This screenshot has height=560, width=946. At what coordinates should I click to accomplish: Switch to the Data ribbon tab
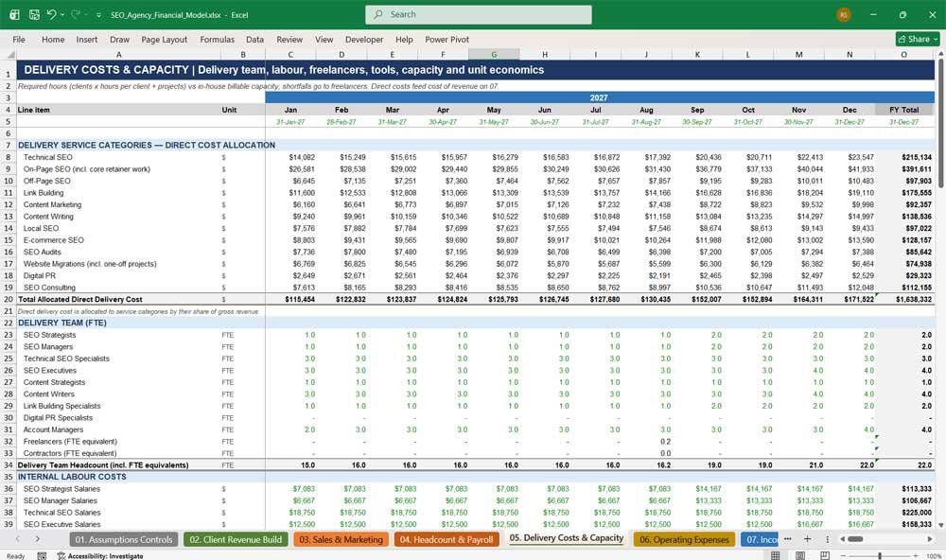[254, 39]
